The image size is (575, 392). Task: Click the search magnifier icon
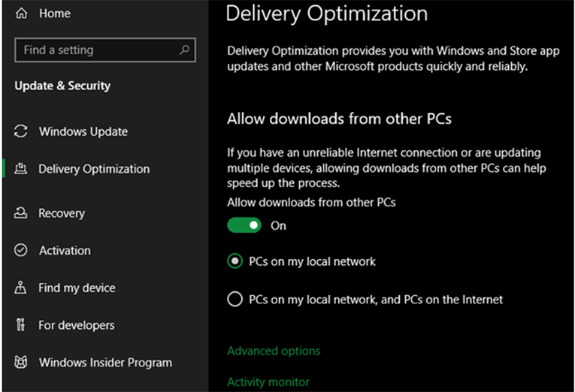(x=184, y=50)
